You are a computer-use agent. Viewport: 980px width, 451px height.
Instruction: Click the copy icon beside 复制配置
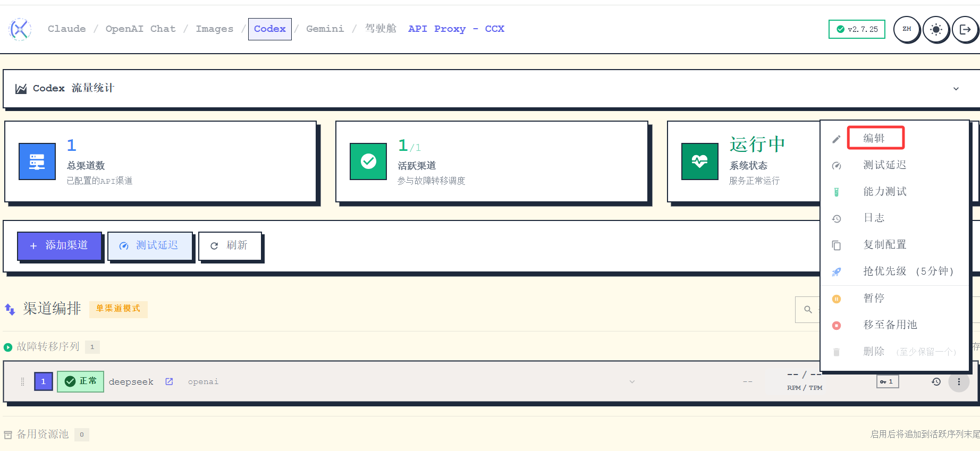[x=837, y=245]
